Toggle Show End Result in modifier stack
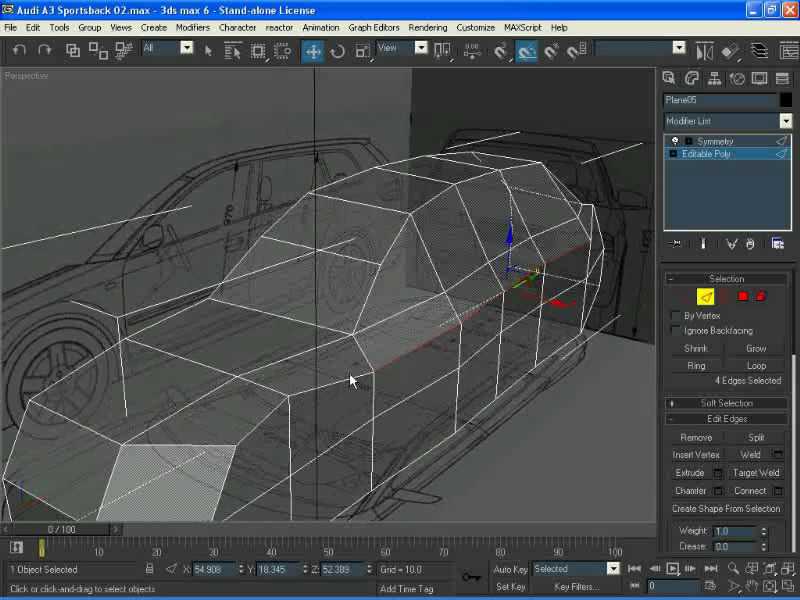This screenshot has width=800, height=600. 703,244
